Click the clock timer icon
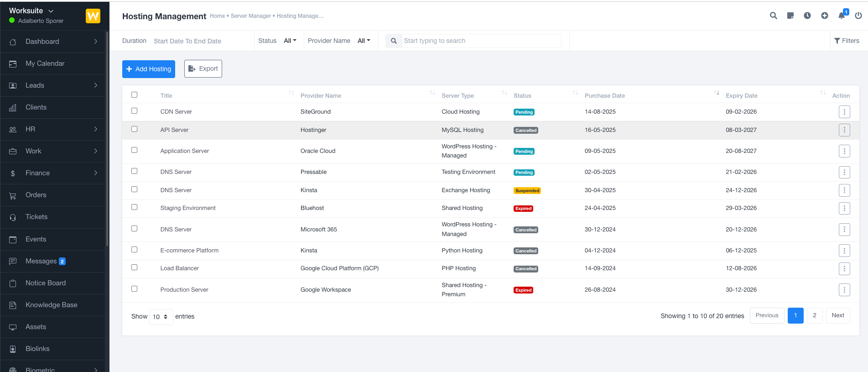Image resolution: width=868 pixels, height=372 pixels. point(807,16)
